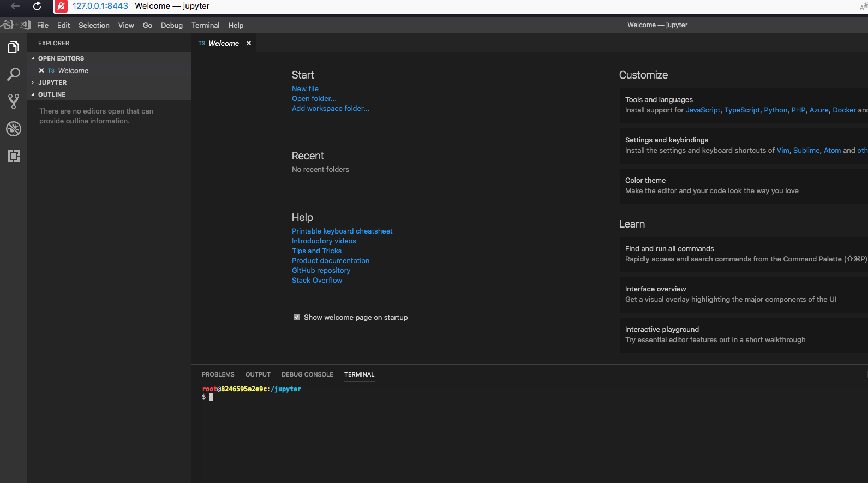Open the Debug view icon

[x=14, y=129]
